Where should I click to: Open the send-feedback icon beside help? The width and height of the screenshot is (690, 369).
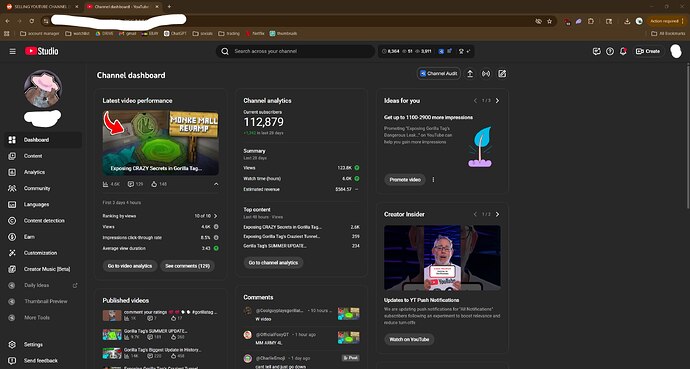pos(596,51)
